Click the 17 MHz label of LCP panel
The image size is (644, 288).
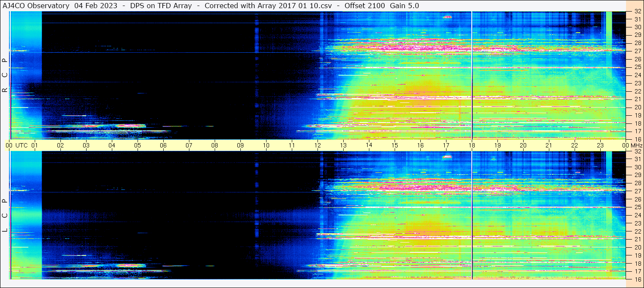(637, 271)
